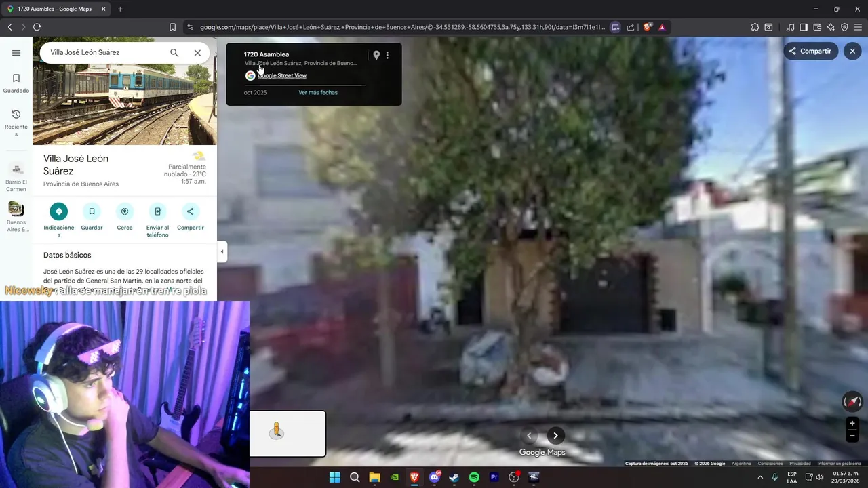The height and width of the screenshot is (488, 868).
Task: Move to the previous Street View position
Action: [x=529, y=435]
